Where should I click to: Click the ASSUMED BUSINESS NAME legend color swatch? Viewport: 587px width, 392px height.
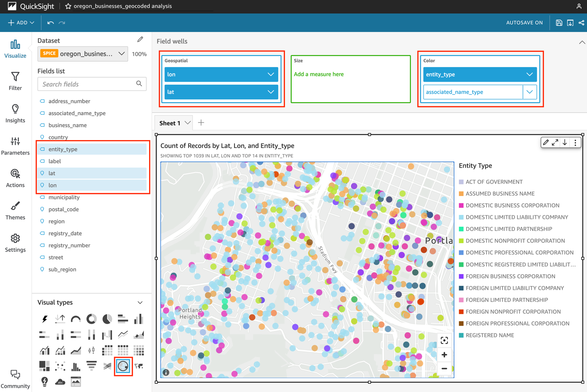point(461,194)
